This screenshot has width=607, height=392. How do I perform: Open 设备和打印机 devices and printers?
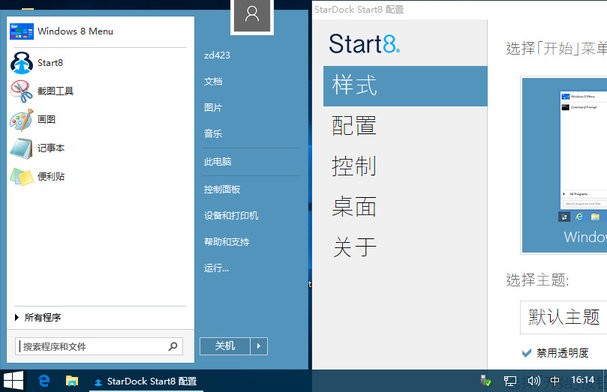click(x=231, y=216)
